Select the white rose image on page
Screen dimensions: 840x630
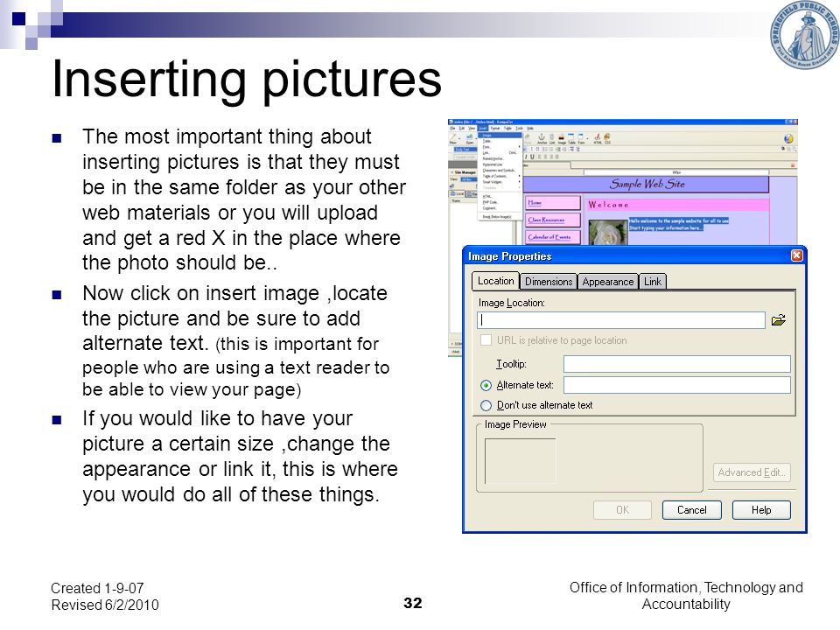click(x=607, y=233)
